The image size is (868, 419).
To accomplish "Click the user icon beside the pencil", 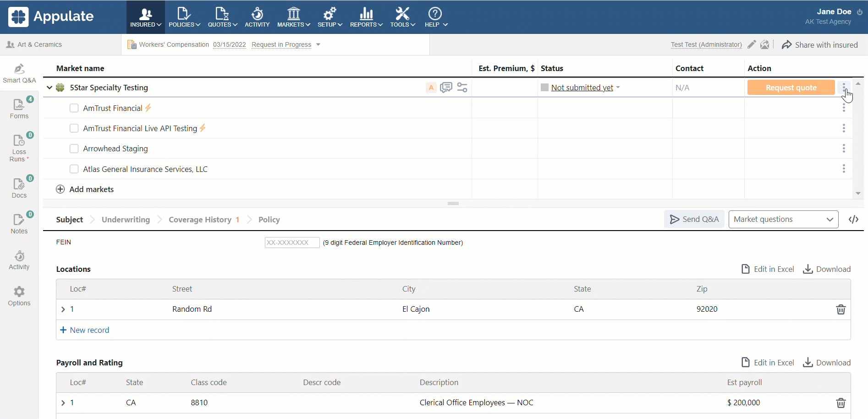I will 765,44.
